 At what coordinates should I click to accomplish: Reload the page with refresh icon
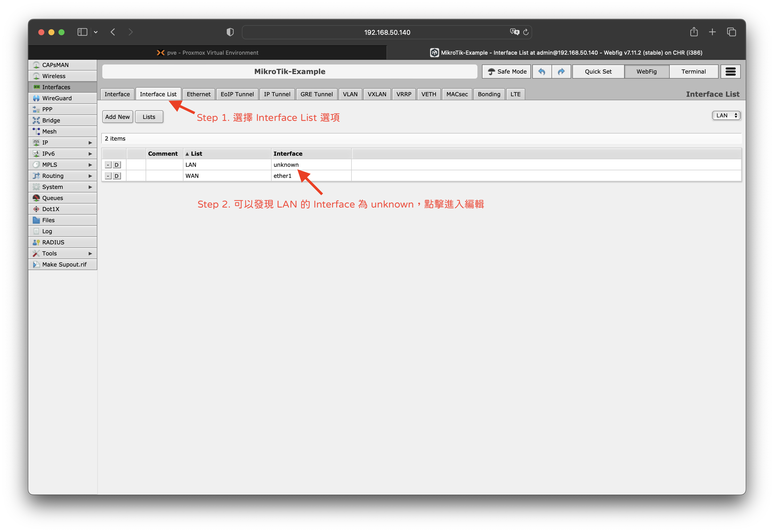(x=526, y=32)
